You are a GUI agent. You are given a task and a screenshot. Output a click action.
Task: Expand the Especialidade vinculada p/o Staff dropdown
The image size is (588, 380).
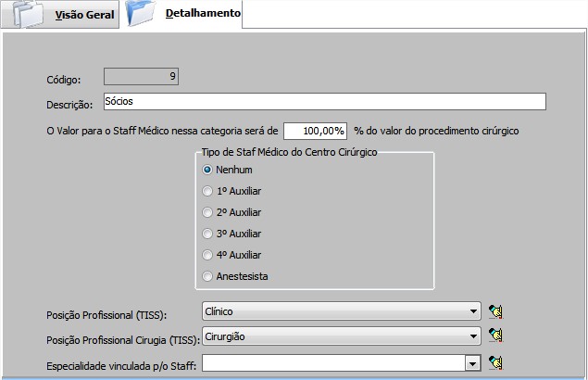pyautogui.click(x=472, y=362)
